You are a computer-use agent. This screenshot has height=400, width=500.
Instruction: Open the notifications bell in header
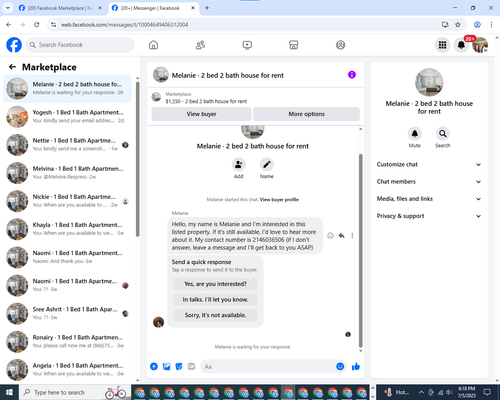(x=461, y=45)
